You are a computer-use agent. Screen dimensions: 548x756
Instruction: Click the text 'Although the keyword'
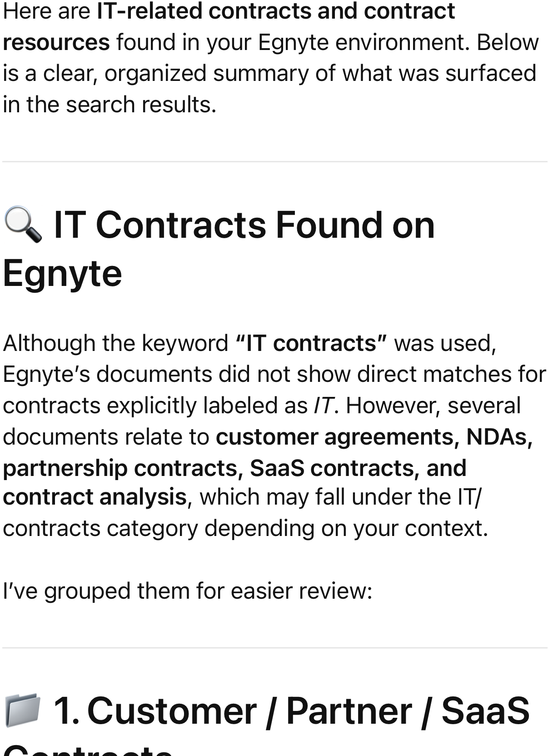pos(115,343)
